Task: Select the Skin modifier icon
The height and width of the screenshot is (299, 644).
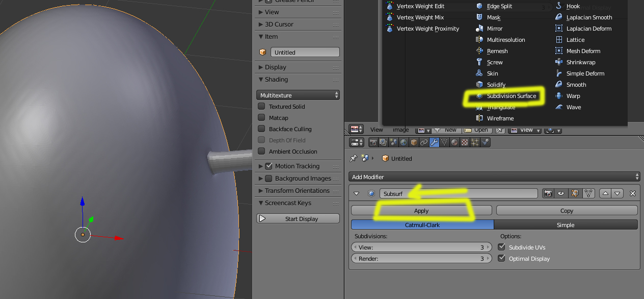Action: click(x=479, y=73)
